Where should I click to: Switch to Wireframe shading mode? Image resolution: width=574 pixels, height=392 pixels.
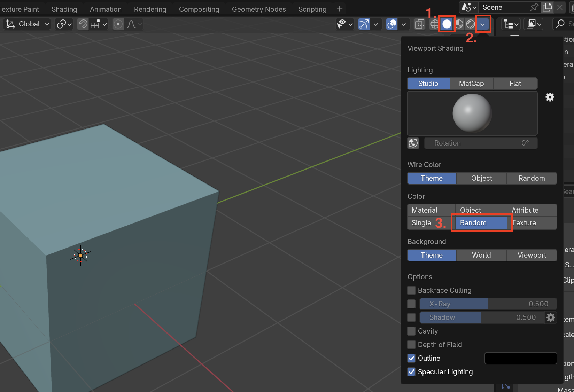click(435, 24)
